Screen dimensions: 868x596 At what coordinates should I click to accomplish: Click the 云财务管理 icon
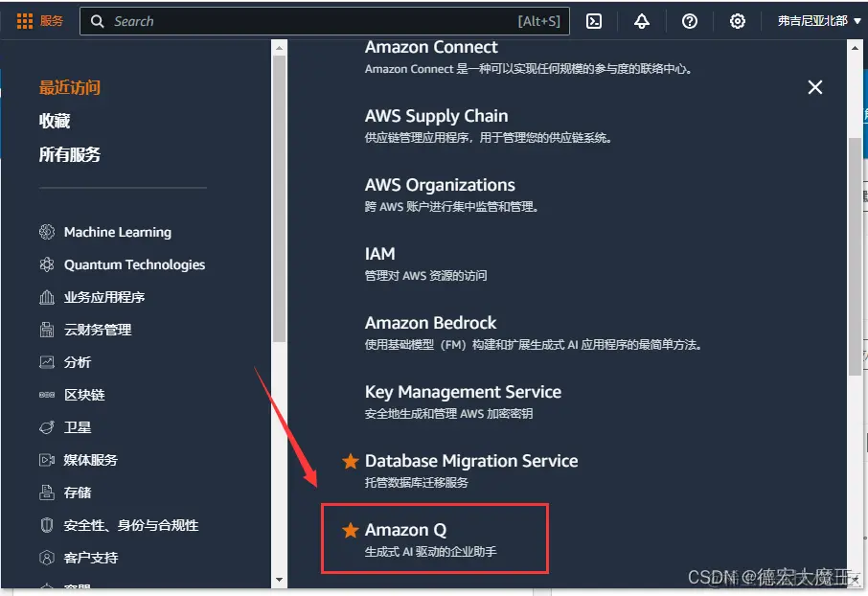point(47,330)
